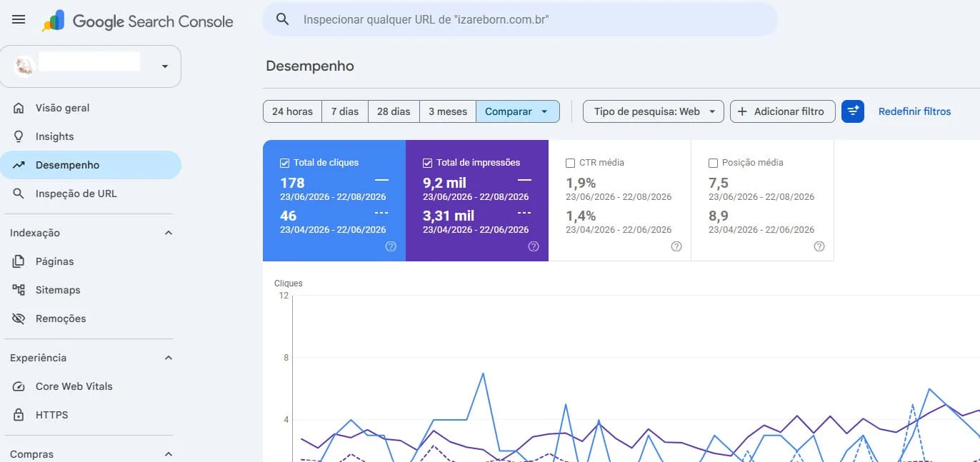Open Remoções report
Image resolution: width=980 pixels, height=462 pixels.
[x=91, y=318]
